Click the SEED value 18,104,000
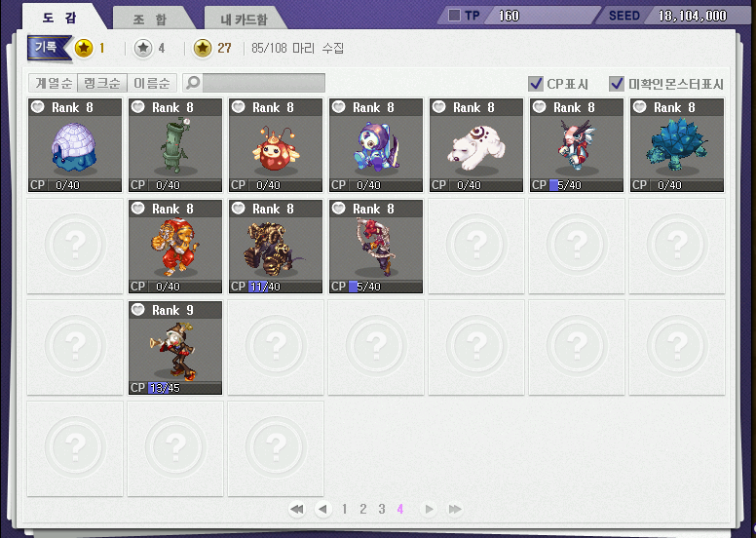The image size is (756, 538). pos(693,16)
